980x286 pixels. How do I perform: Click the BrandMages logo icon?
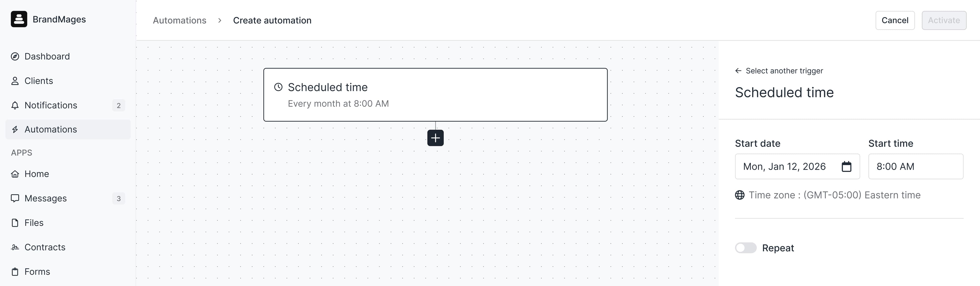[19, 19]
